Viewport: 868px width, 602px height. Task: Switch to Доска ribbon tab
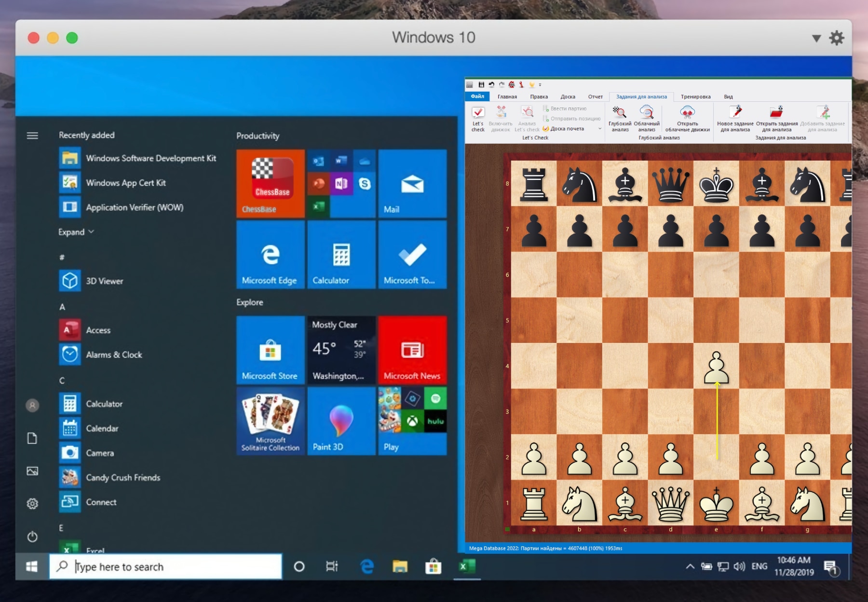click(568, 96)
